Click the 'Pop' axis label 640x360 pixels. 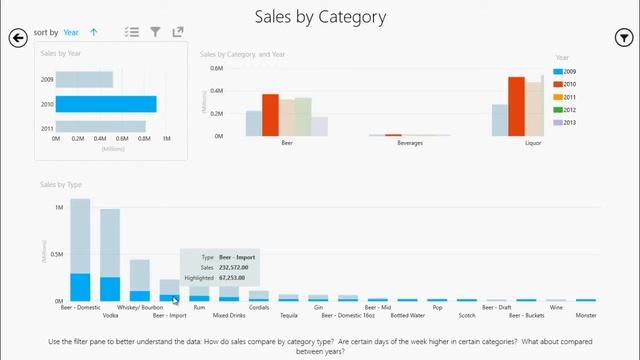point(437,307)
